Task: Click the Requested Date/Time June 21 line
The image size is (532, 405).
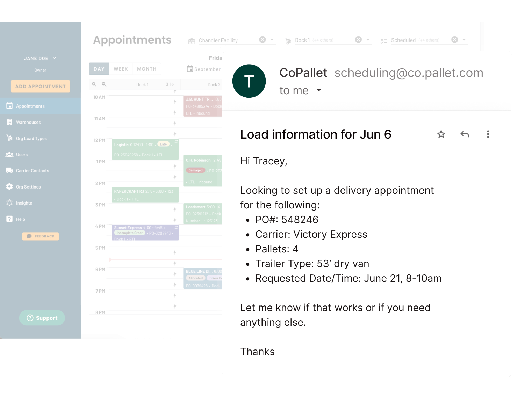Action: 348,278
